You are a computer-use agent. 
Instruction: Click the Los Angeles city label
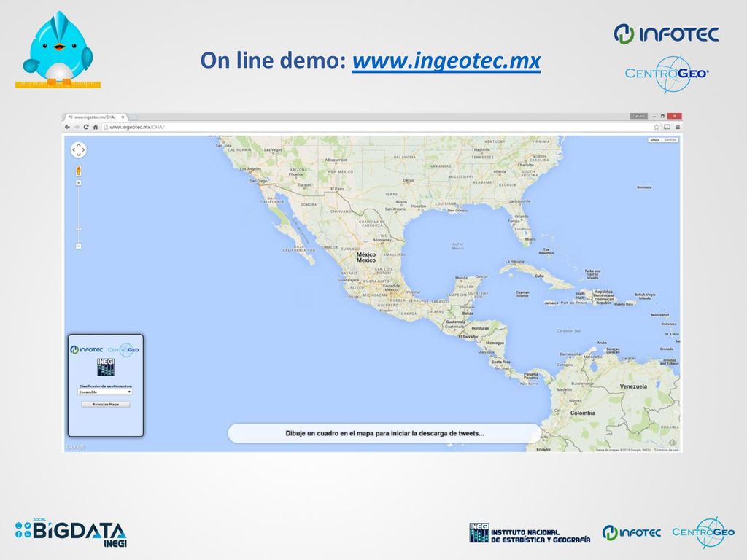point(250,168)
